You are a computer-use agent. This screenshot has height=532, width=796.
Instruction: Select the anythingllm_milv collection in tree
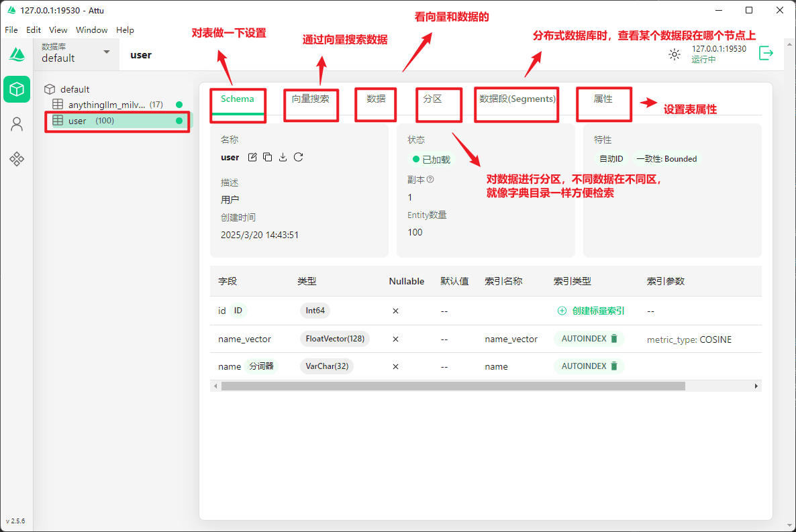106,105
